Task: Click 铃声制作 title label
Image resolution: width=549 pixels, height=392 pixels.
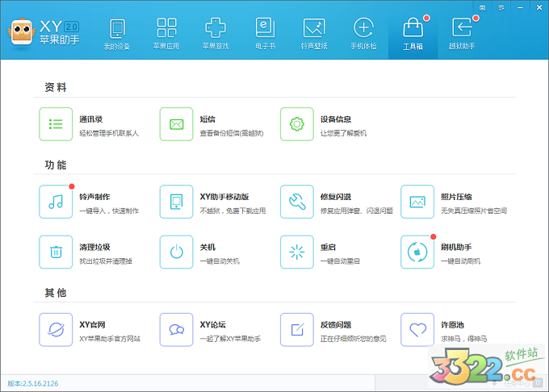Action: [94, 197]
